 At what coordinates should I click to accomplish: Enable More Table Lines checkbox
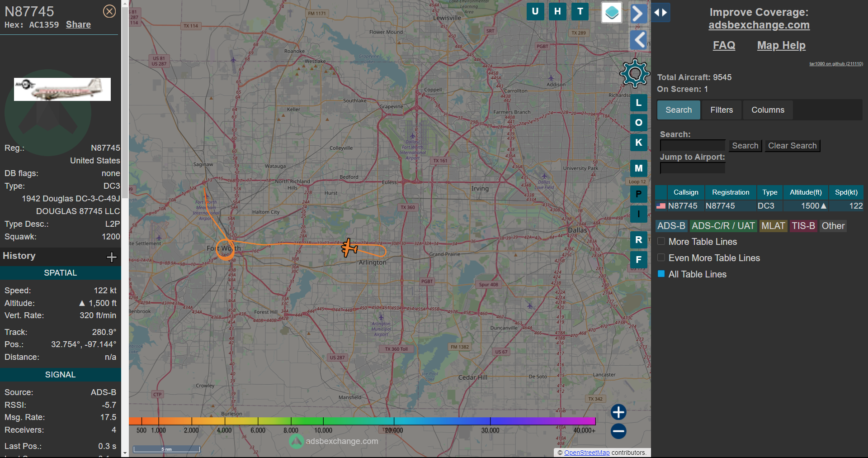[661, 241]
